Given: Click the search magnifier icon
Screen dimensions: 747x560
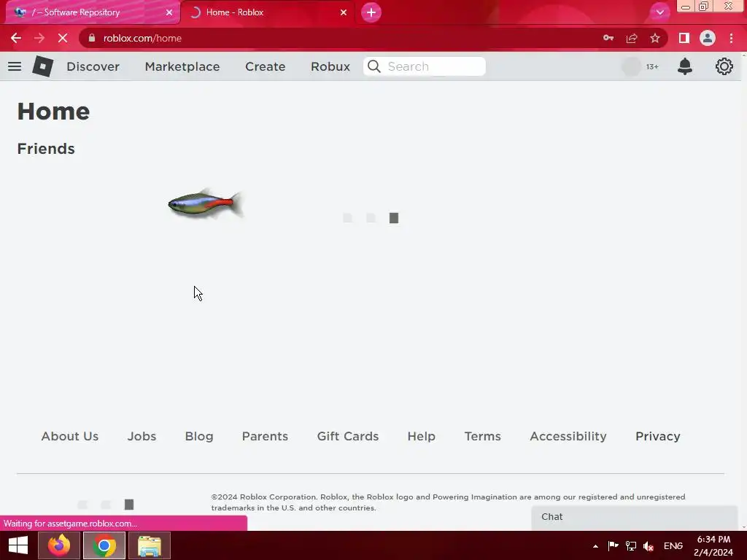Looking at the screenshot, I should click(374, 66).
